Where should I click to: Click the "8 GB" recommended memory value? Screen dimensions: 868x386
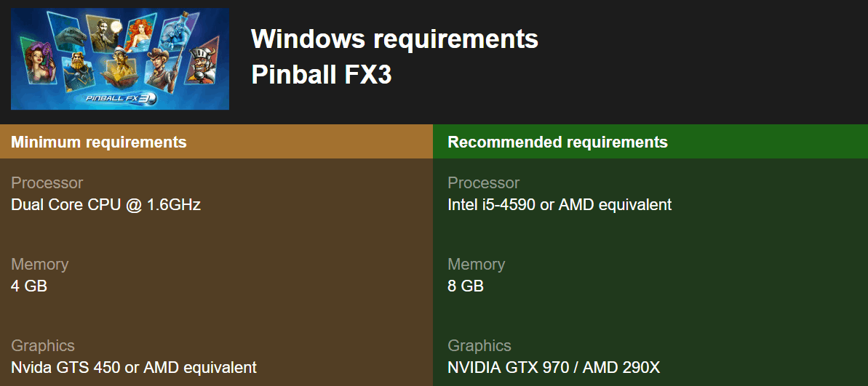[x=466, y=286]
